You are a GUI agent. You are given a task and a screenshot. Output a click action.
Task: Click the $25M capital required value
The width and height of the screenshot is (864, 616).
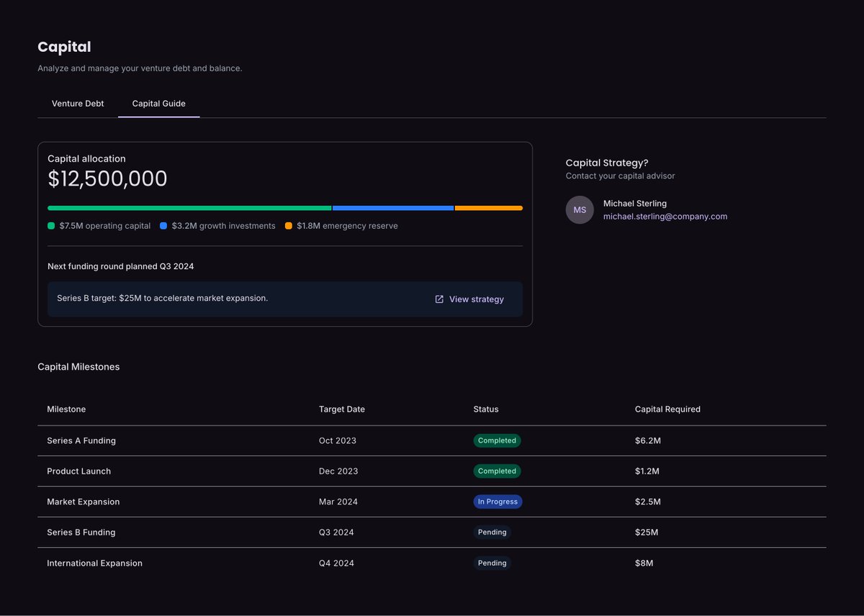[x=647, y=533]
